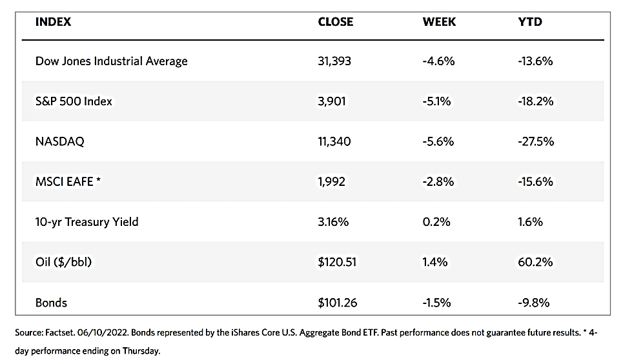This screenshot has width=623, height=364.
Task: Click the WEEK column header
Action: tap(439, 22)
